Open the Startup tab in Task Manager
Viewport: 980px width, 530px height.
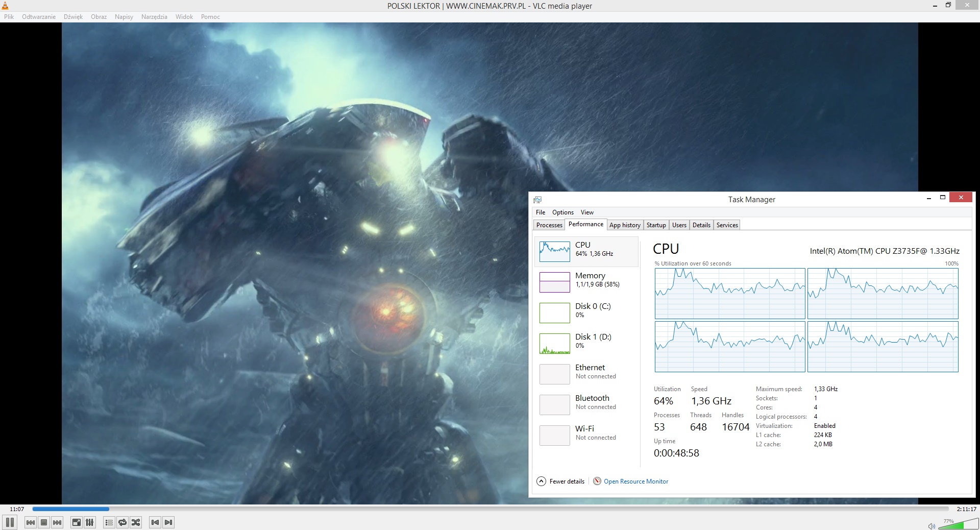coord(656,225)
